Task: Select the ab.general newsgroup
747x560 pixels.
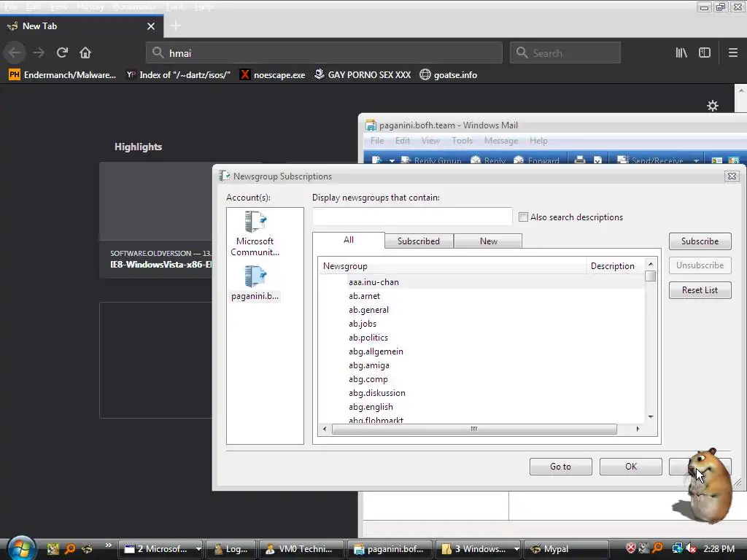Action: pos(368,309)
